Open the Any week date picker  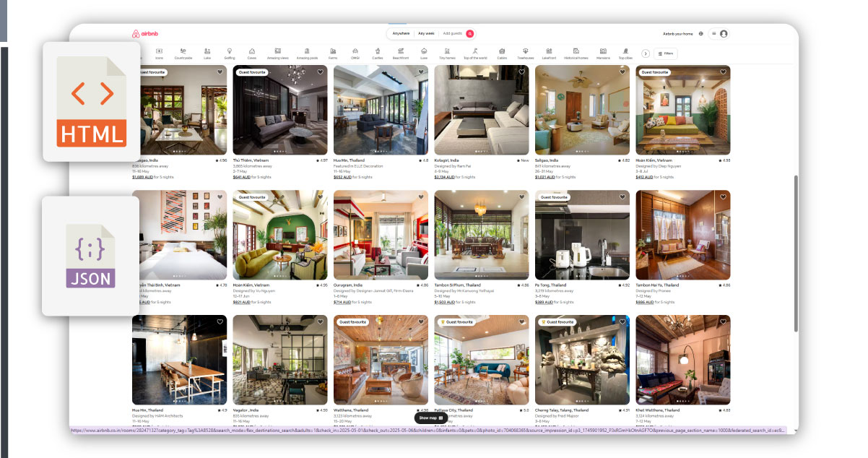(426, 33)
